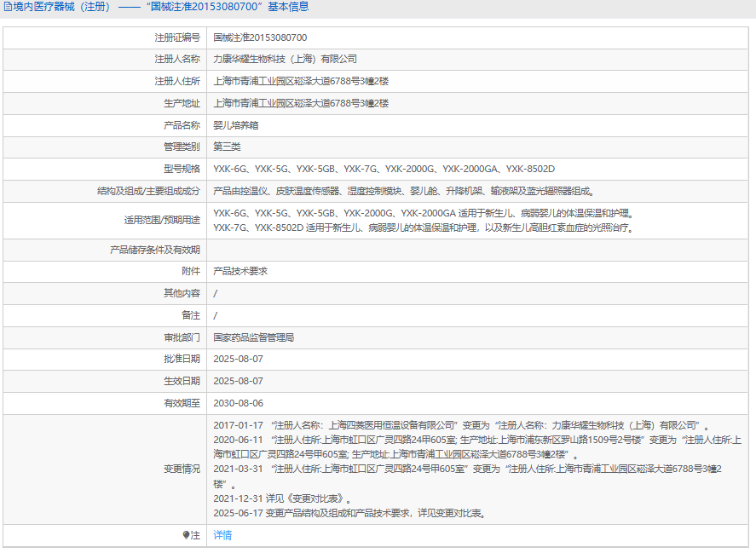Click registrant name 力康华耀生物科技（上海）有限公司
The height and width of the screenshot is (553, 756).
pos(285,60)
